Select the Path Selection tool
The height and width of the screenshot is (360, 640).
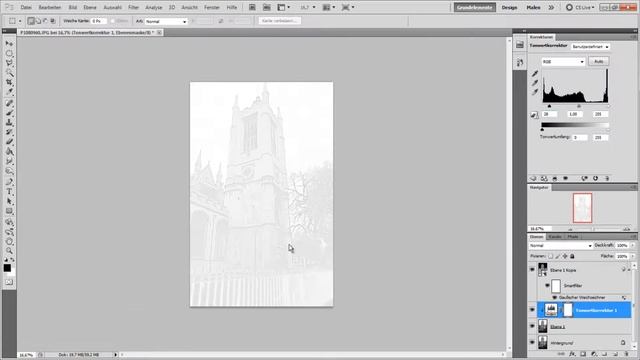(9, 201)
